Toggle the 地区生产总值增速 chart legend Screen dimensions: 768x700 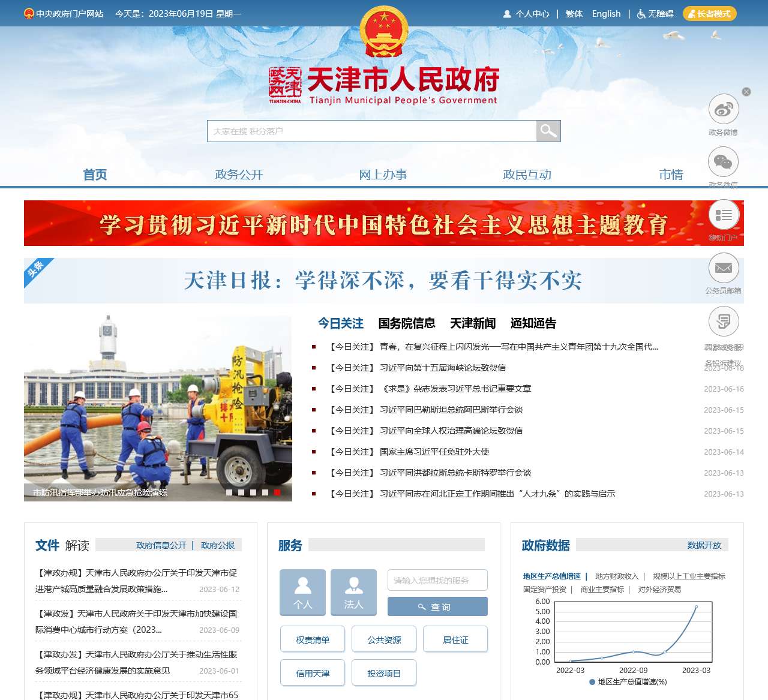pyautogui.click(x=629, y=681)
